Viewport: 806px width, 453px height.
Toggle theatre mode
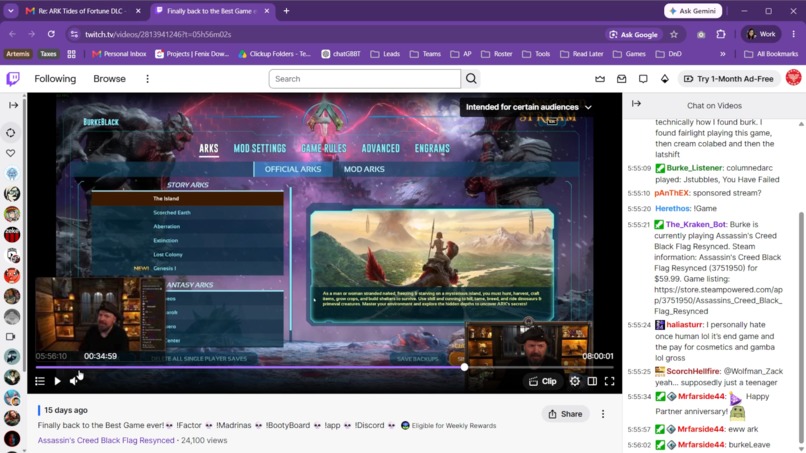[592, 381]
